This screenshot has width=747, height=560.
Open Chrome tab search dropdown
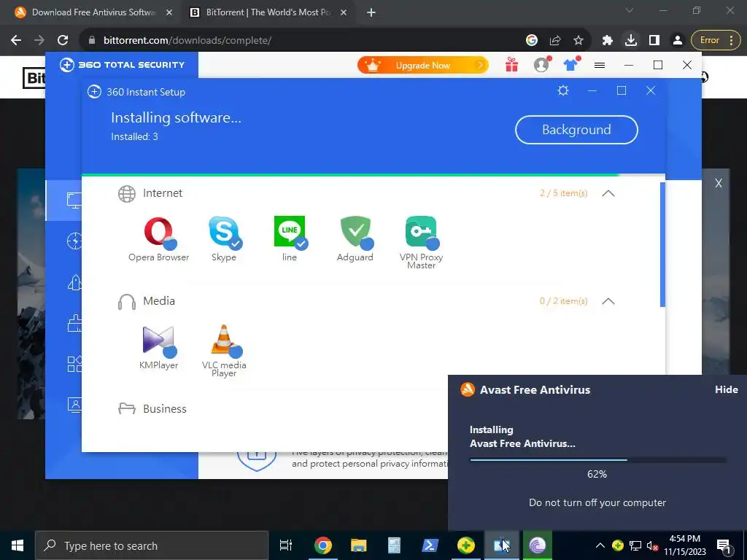point(630,10)
